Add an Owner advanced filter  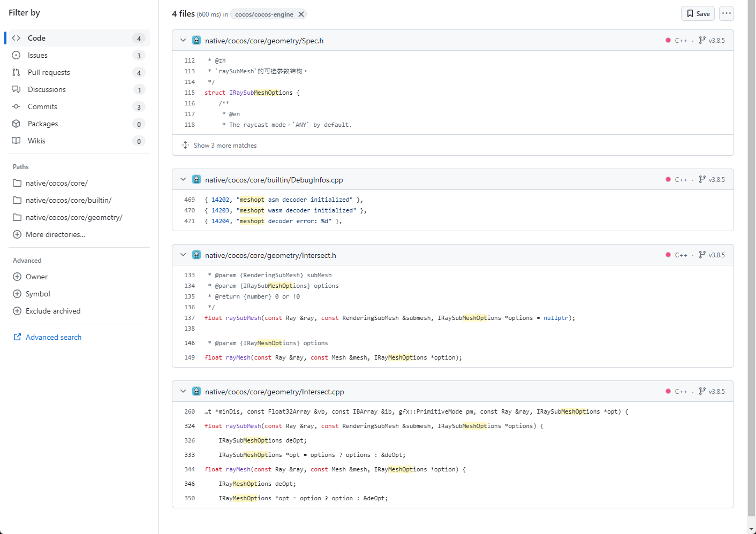pyautogui.click(x=36, y=277)
